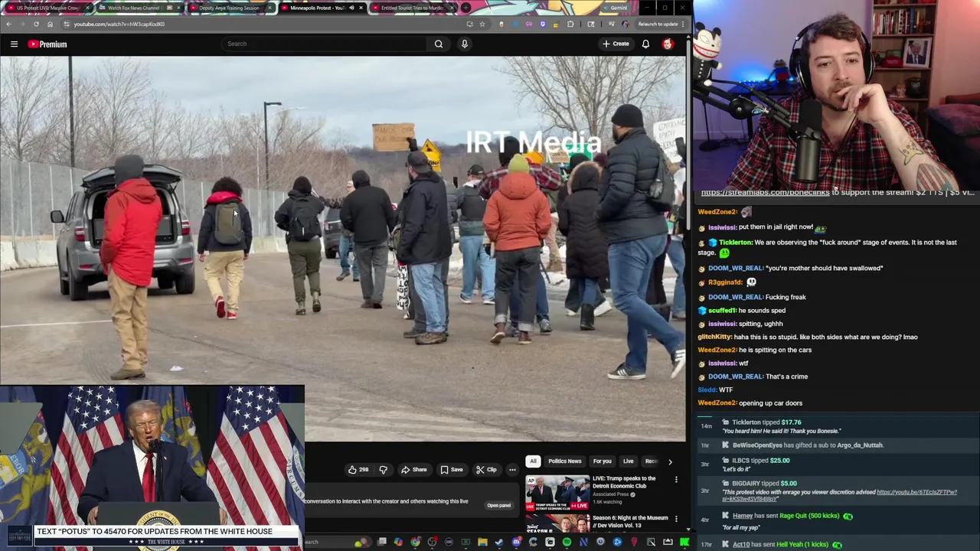View site information icon beside the URL
Screen dimensions: 980x551
(x=66, y=24)
